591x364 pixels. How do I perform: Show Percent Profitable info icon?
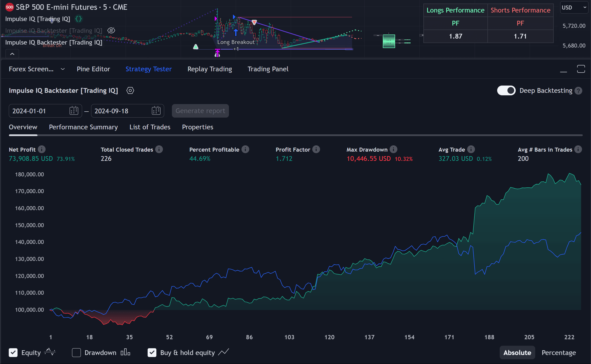(245, 150)
